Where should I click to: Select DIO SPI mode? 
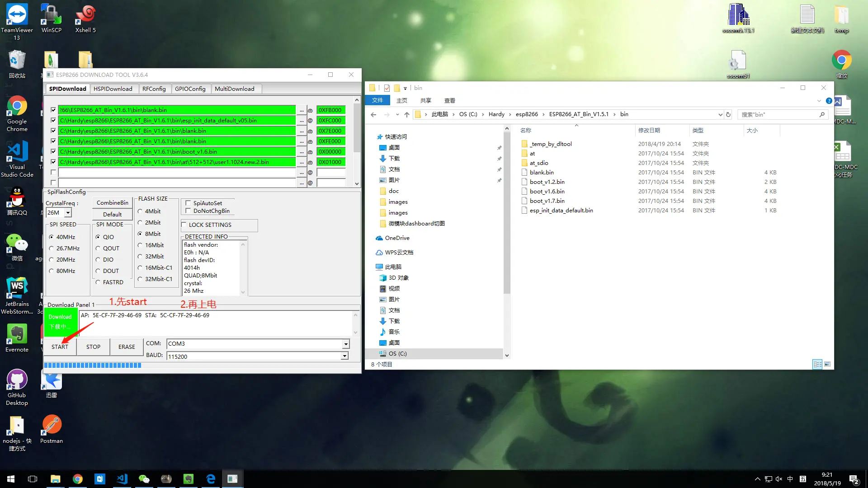pyautogui.click(x=98, y=259)
